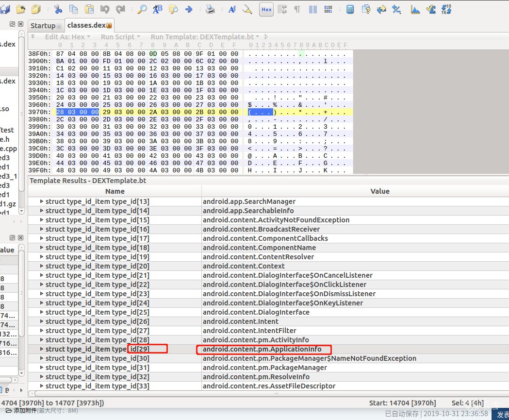Toggle show whitespace pilcrow icon
Screen dimensions: 509x420
point(297,9)
